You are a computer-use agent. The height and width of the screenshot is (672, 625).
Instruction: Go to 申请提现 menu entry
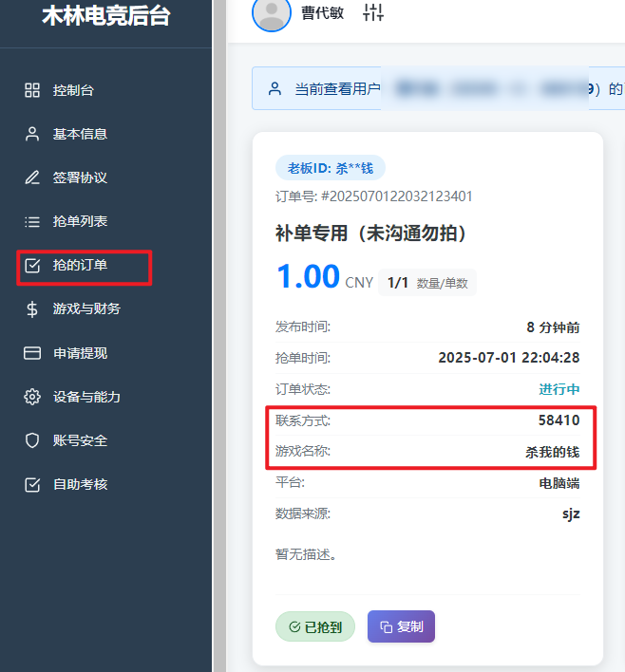80,353
